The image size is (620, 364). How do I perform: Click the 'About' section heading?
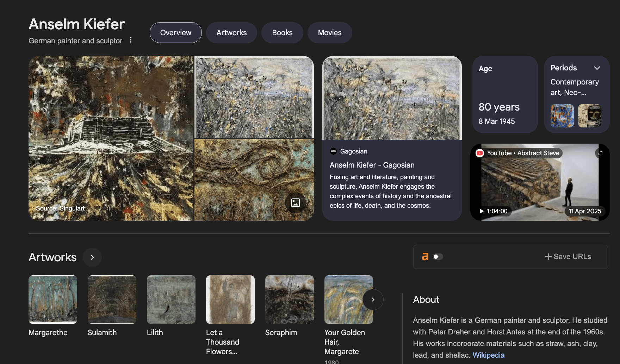[426, 300]
